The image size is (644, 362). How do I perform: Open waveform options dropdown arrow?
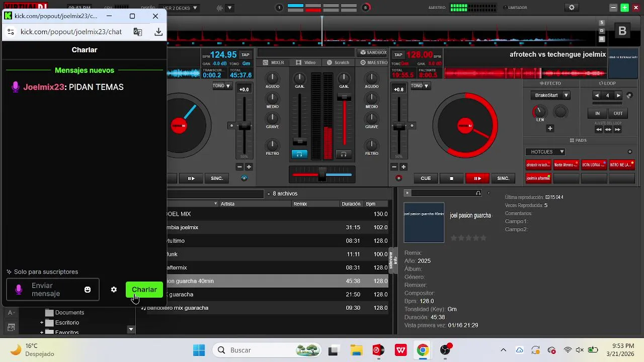coord(229,8)
